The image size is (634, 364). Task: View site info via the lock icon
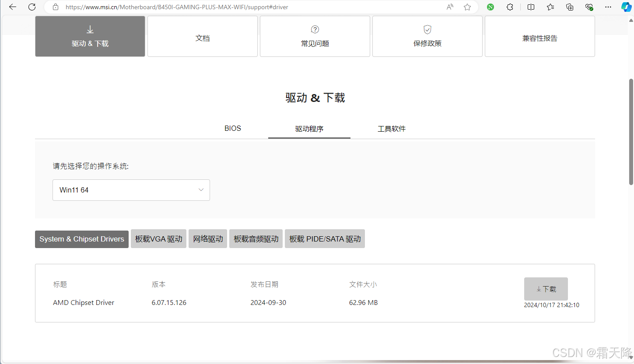pyautogui.click(x=55, y=7)
